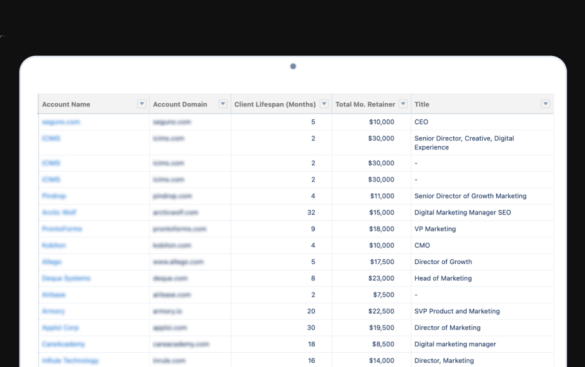Open the Account Domain column filter dropdown
The image size is (585, 367).
tap(223, 104)
